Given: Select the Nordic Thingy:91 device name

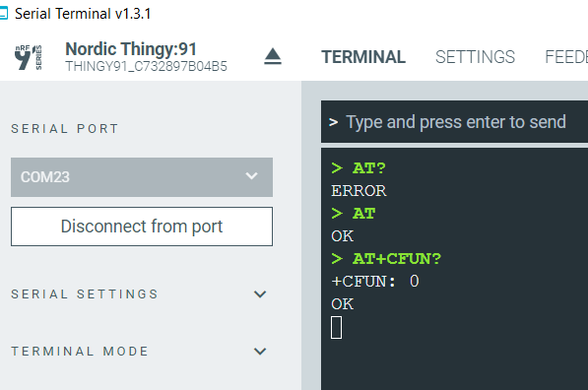Looking at the screenshot, I should click(x=131, y=49).
